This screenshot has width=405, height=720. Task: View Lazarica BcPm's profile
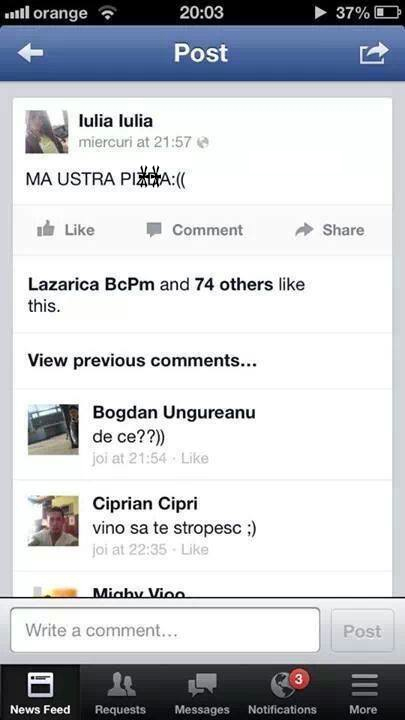coord(91,285)
